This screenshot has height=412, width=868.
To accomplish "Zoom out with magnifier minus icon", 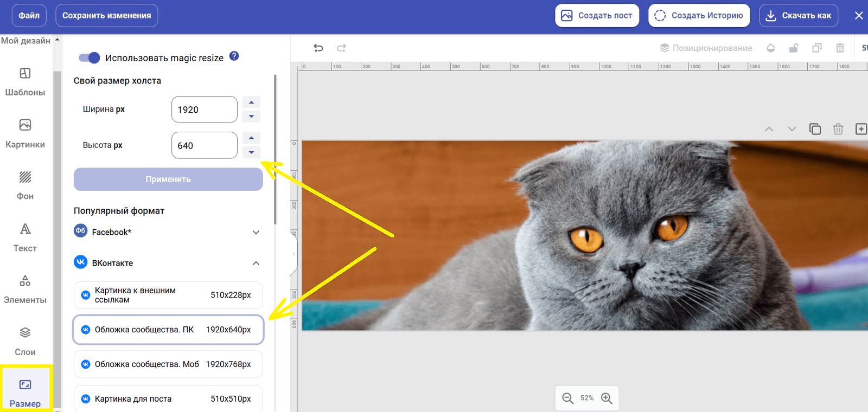I will pyautogui.click(x=567, y=398).
